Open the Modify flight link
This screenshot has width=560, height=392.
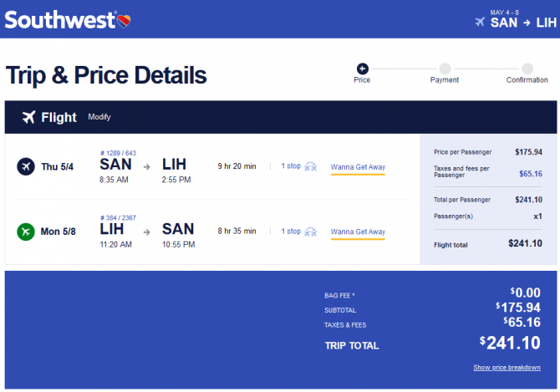99,117
